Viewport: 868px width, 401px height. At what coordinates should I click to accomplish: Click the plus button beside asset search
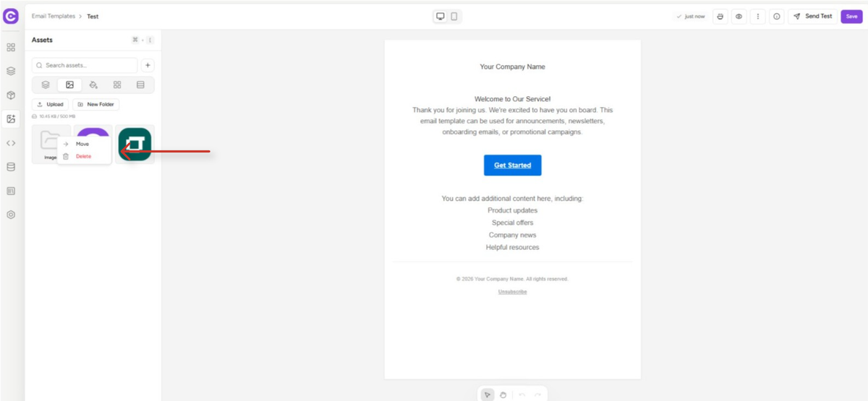148,65
